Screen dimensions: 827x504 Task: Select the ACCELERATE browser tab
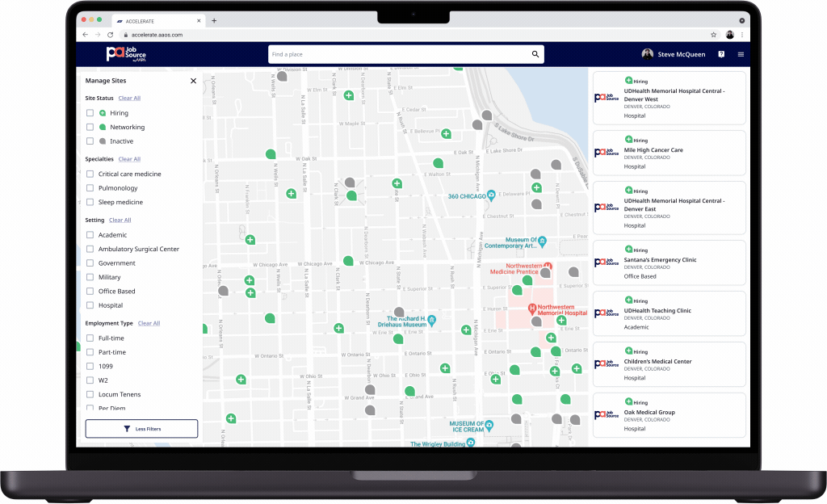[157, 21]
